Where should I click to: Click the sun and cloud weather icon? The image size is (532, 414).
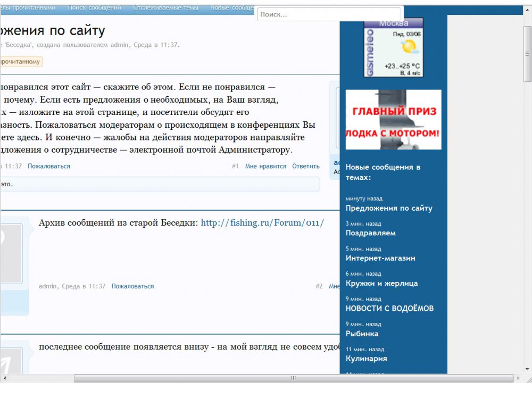click(409, 48)
